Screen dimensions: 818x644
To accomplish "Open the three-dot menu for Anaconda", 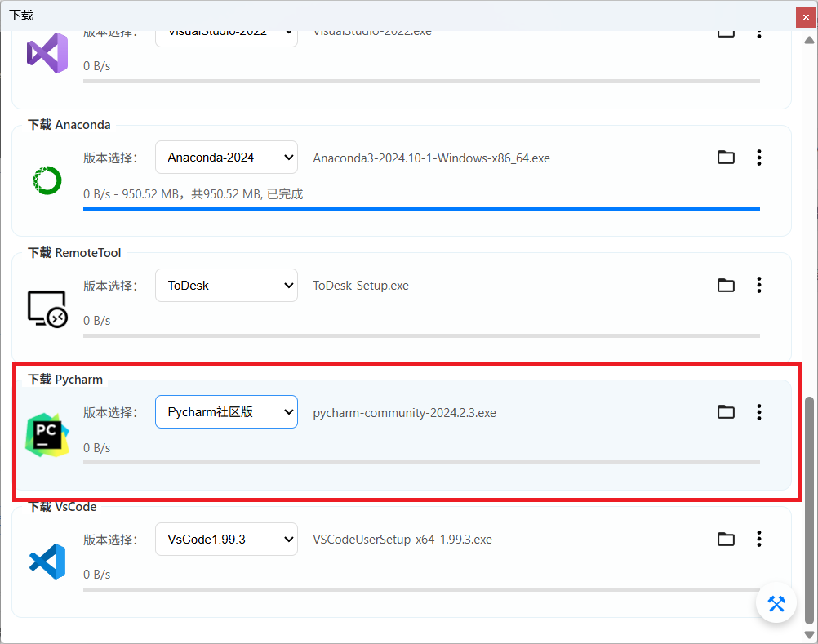I will coord(758,158).
